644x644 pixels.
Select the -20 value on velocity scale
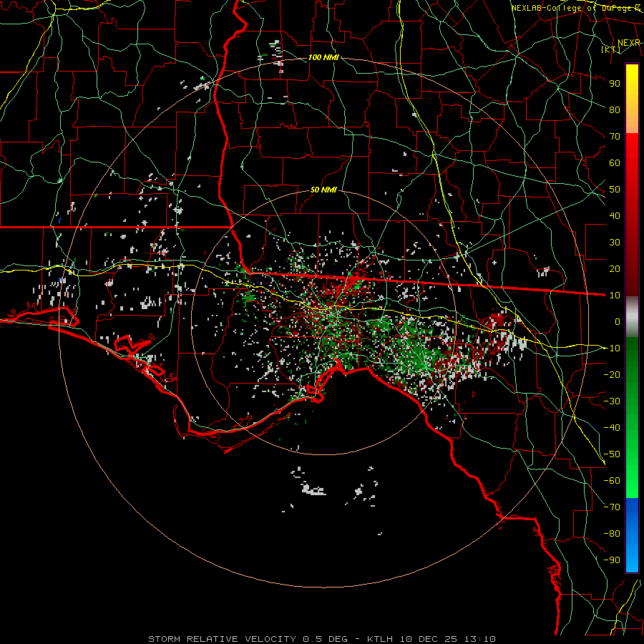click(612, 374)
